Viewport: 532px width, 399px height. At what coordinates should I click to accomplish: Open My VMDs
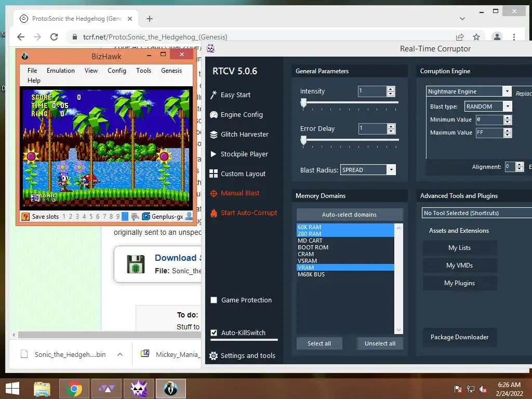point(459,265)
